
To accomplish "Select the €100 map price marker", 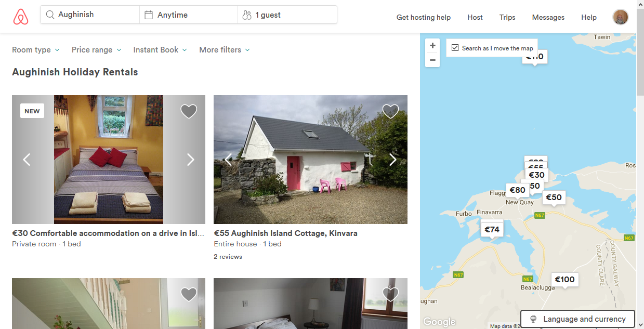I will 564,280.
